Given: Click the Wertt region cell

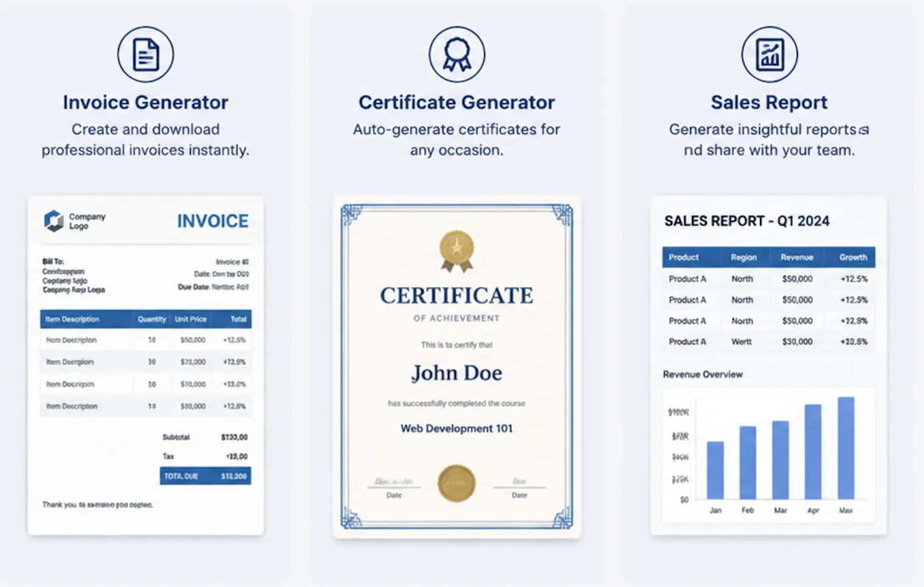Looking at the screenshot, I should pos(741,342).
